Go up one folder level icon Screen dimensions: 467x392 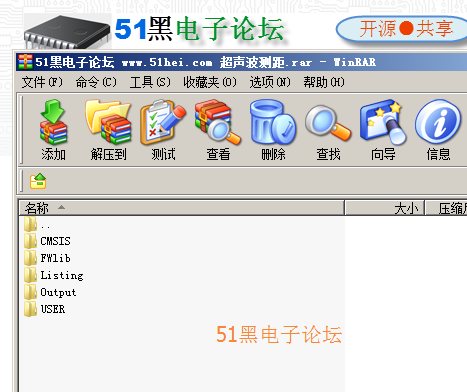coord(38,181)
